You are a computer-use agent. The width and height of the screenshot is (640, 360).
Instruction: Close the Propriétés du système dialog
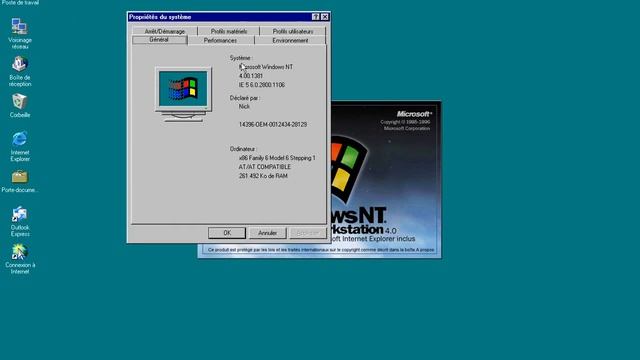[324, 17]
